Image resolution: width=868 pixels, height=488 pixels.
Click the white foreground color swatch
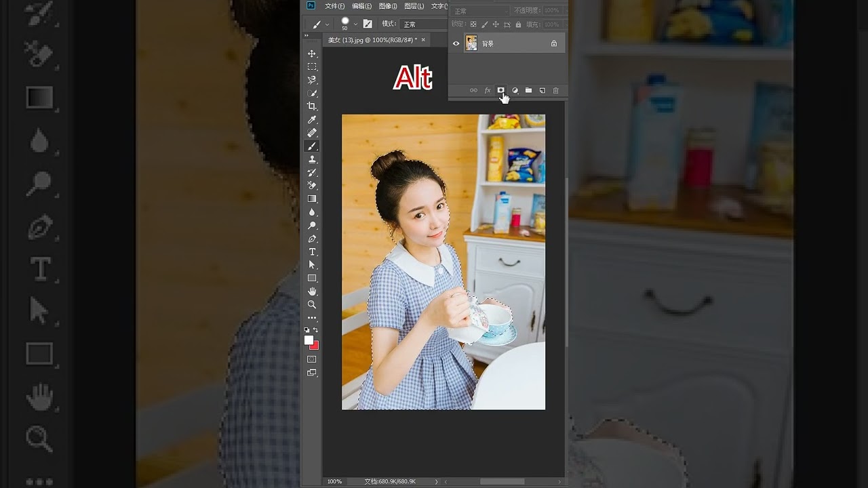309,340
